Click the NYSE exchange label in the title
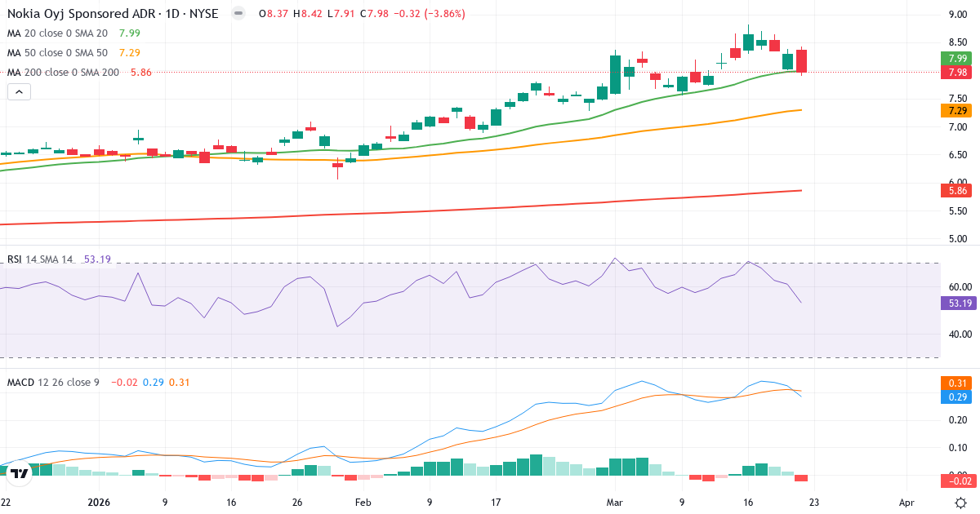The height and width of the screenshot is (514, 980). point(203,13)
